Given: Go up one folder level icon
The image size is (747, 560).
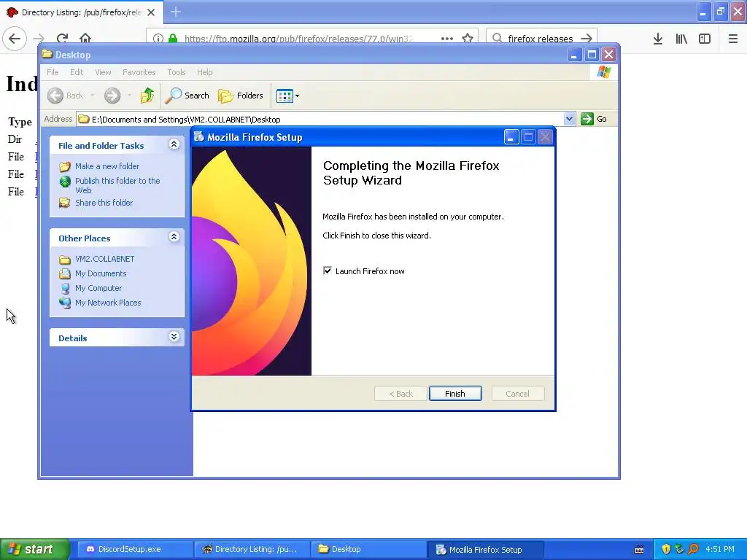Looking at the screenshot, I should [x=147, y=96].
